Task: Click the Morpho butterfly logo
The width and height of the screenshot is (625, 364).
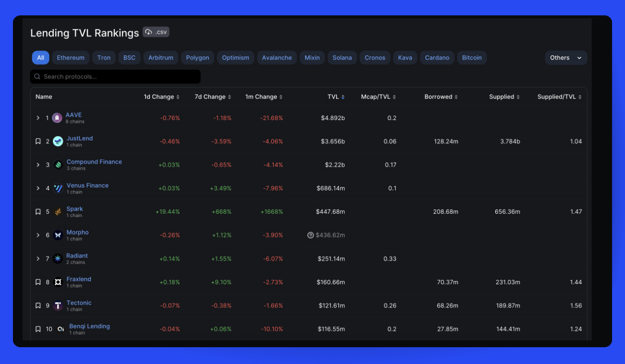Action: (x=59, y=235)
